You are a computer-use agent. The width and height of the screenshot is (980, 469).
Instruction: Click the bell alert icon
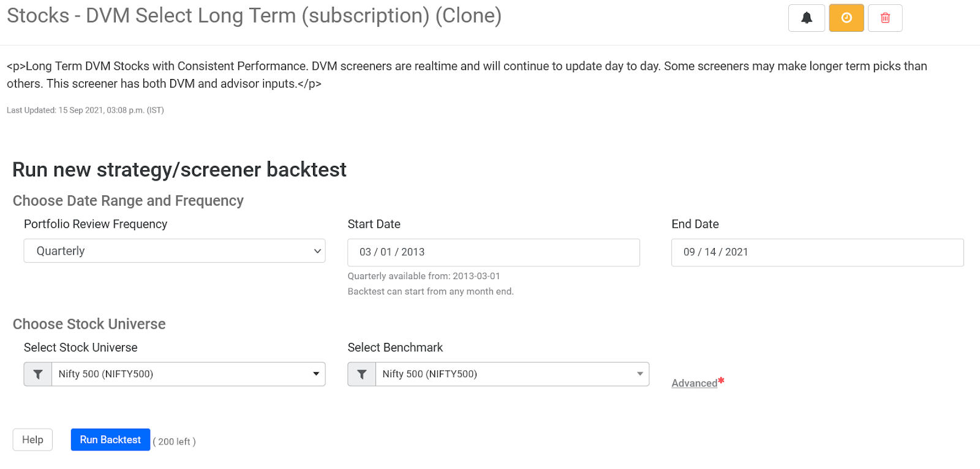[x=807, y=18]
